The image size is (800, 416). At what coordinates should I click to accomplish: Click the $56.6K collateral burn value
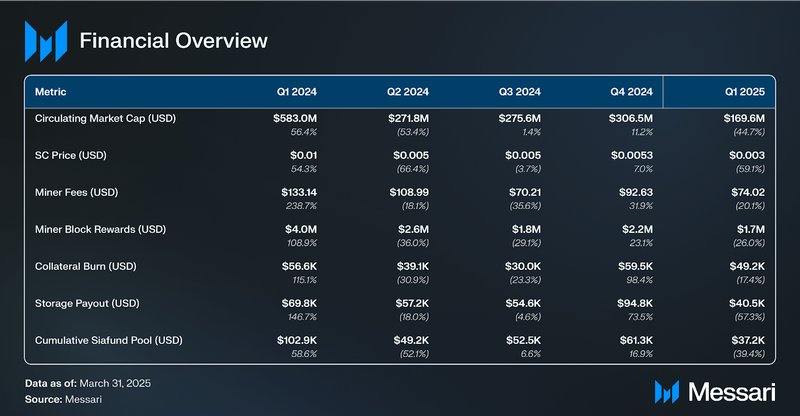click(299, 266)
